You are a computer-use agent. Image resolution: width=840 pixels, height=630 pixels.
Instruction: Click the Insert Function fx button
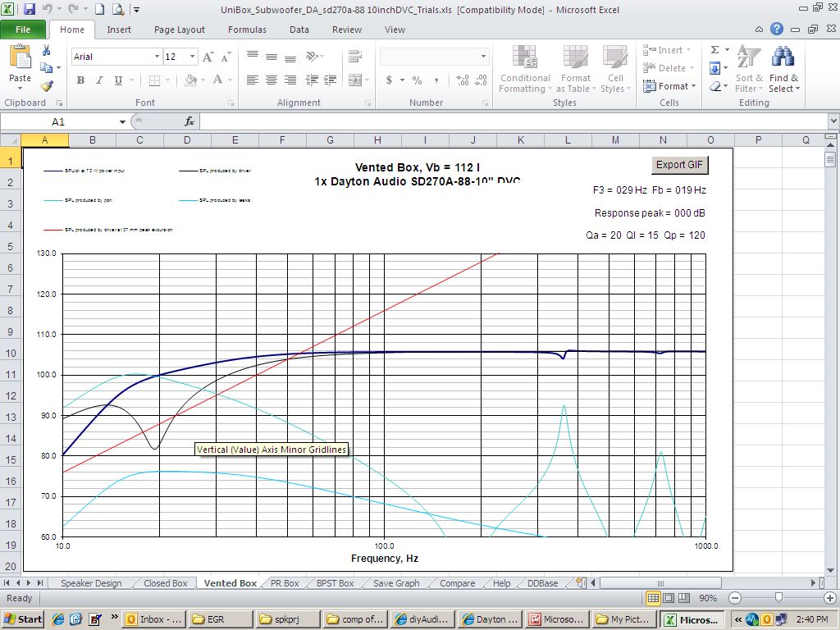[189, 122]
